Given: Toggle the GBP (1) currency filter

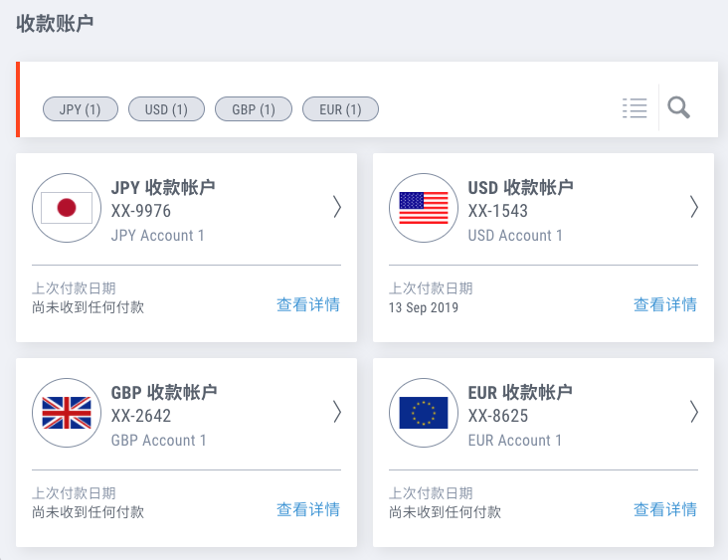Looking at the screenshot, I should point(254,109).
